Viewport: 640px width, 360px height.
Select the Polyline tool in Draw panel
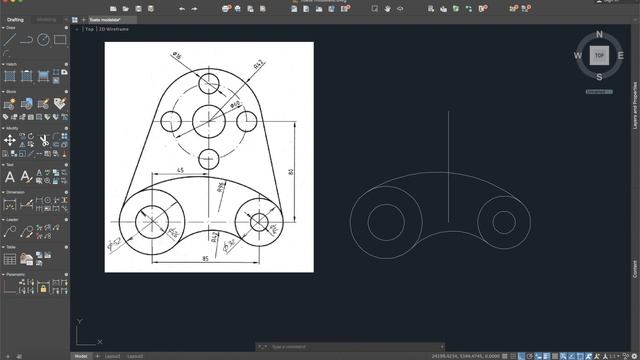coord(27,40)
